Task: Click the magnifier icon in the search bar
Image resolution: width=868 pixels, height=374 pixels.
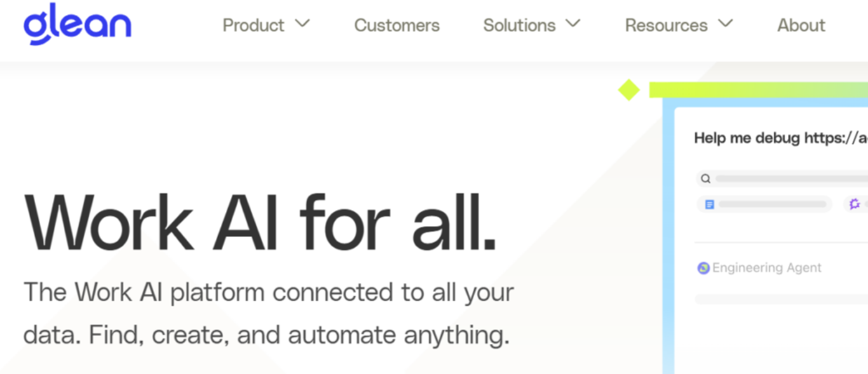Action: click(x=705, y=179)
